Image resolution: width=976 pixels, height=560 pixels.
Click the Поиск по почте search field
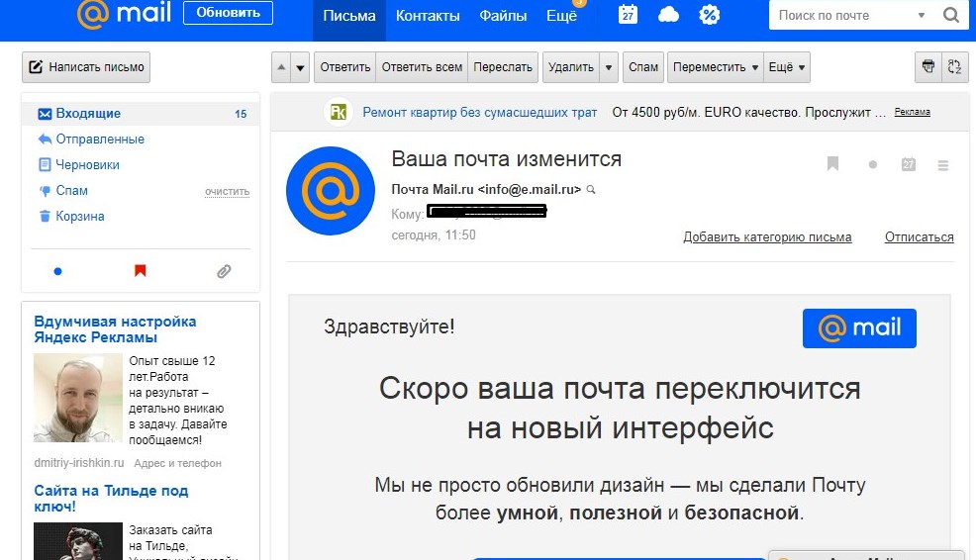pos(842,16)
